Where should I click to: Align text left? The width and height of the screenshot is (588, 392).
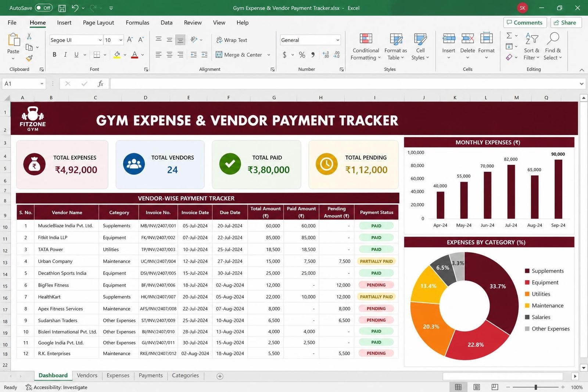tap(158, 54)
